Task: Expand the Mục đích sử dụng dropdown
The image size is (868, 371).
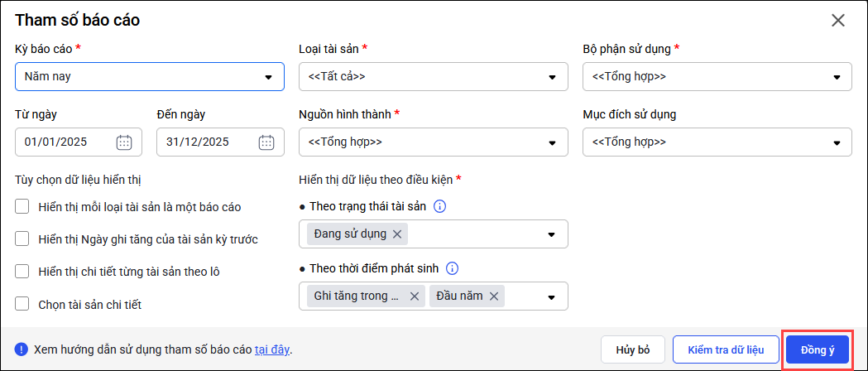Action: (836, 142)
